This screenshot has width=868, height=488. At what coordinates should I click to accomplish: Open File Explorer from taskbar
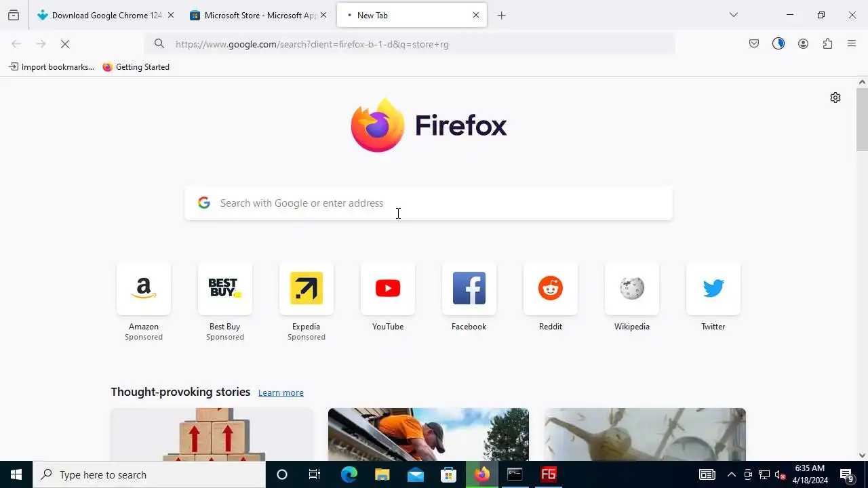(382, 474)
